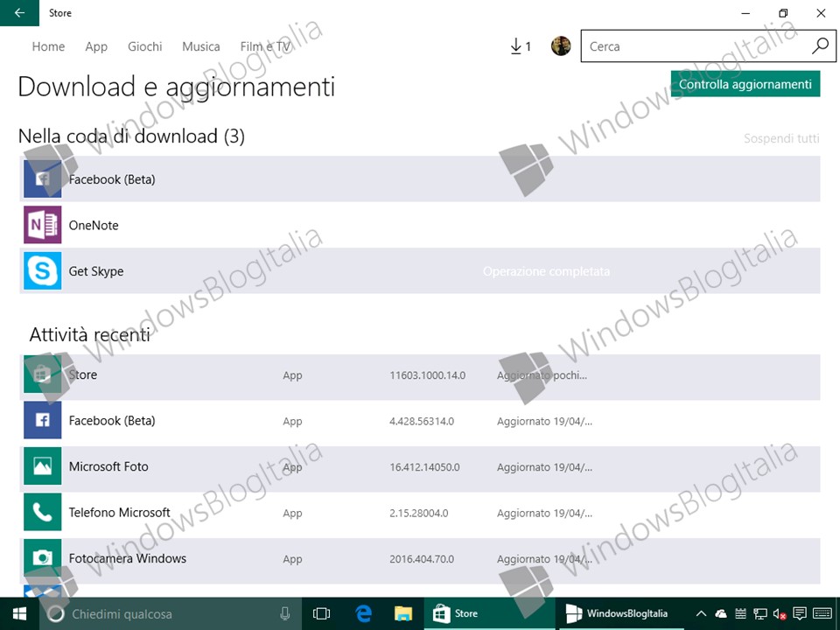Select Facebook (Beta) name in recent activity
Image resolution: width=840 pixels, height=630 pixels.
(112, 421)
